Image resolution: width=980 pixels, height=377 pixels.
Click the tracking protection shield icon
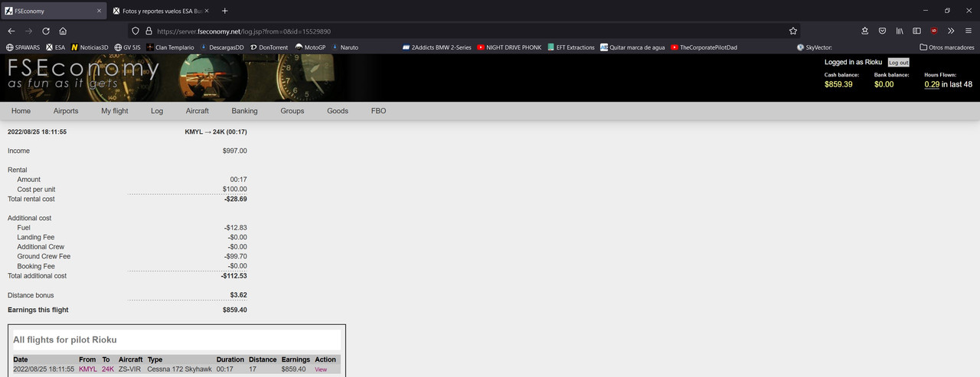click(136, 31)
